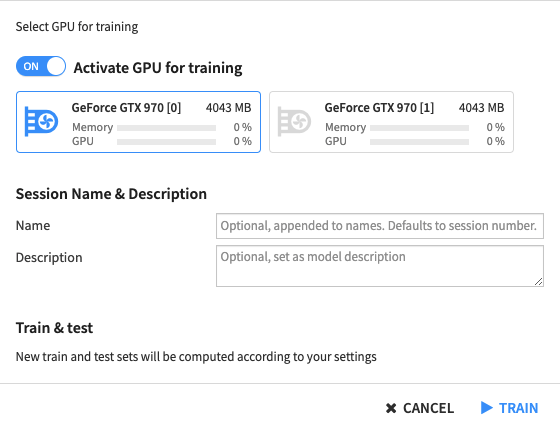Start training with the TRAIN button
The height and width of the screenshot is (433, 560).
pyautogui.click(x=509, y=408)
